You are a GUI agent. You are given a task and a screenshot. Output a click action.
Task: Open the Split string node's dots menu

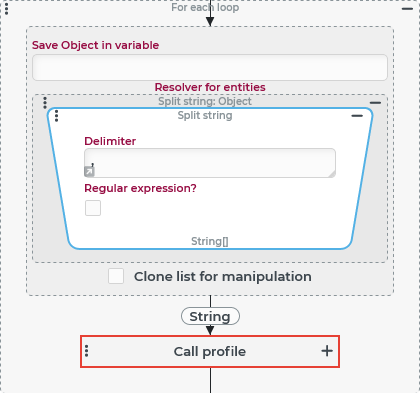click(56, 116)
